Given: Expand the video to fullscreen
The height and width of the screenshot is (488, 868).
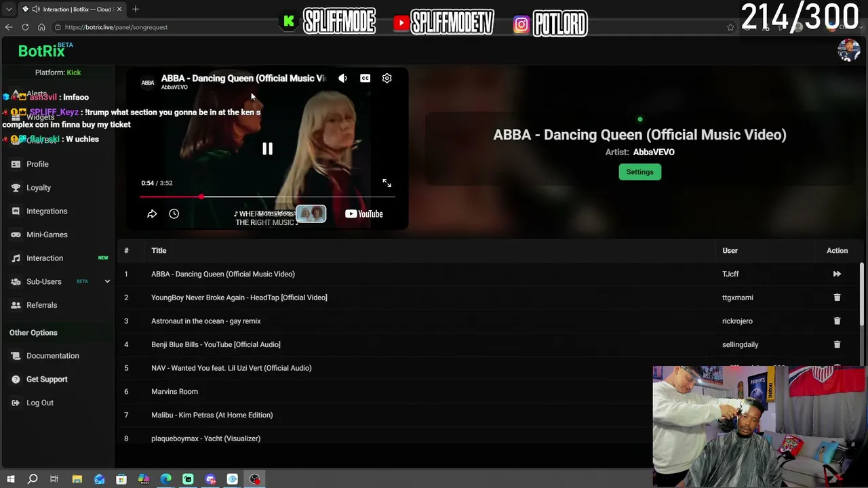Looking at the screenshot, I should pos(387,183).
